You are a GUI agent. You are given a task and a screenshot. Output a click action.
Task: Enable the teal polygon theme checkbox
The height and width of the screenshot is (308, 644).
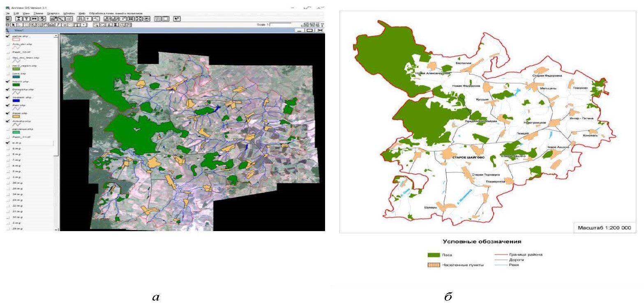pos(8,74)
